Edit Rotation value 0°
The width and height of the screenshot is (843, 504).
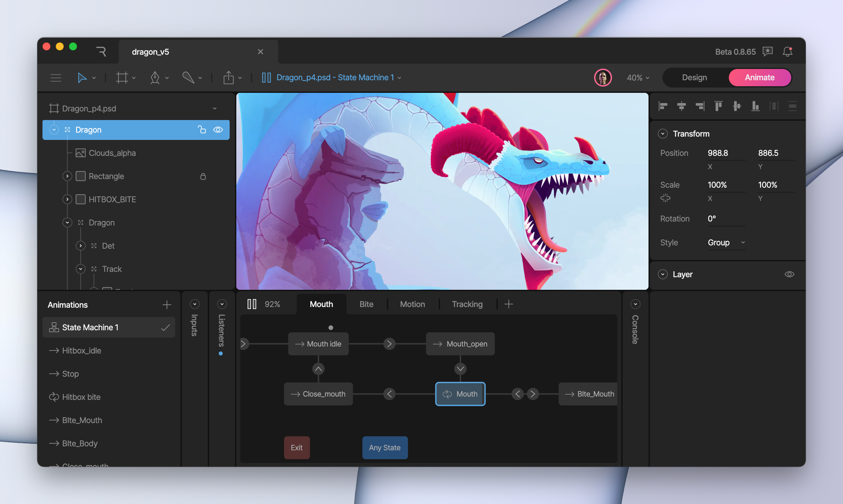point(726,219)
